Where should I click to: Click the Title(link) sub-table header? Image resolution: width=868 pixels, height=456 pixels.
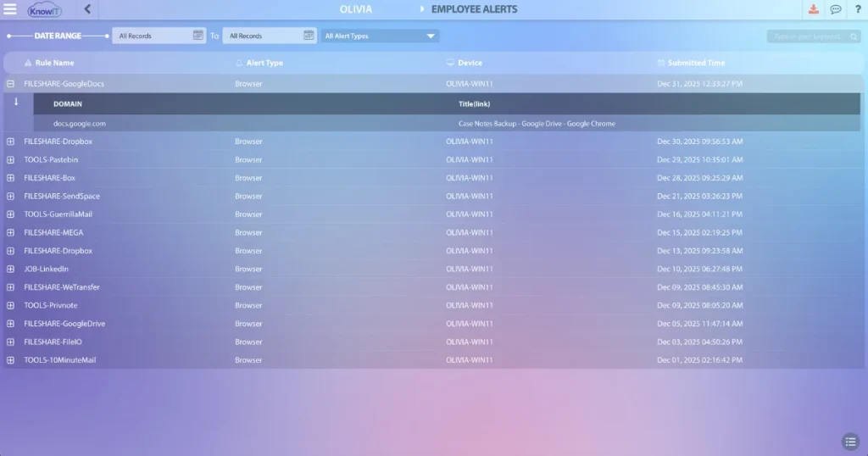[x=474, y=104]
